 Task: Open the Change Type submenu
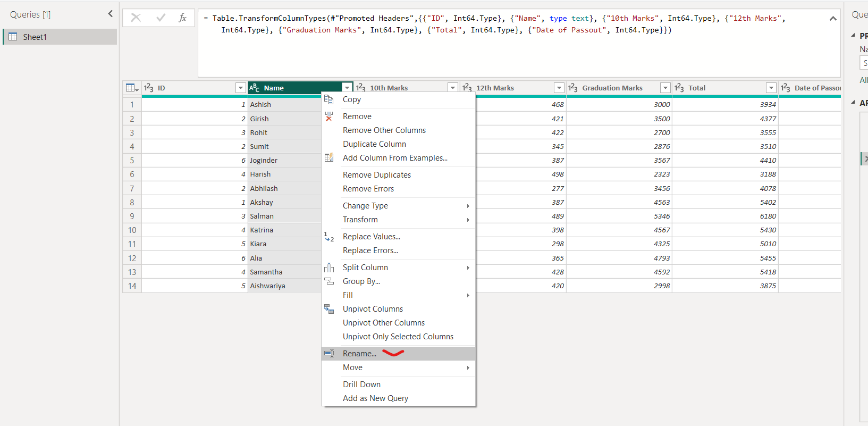coord(365,206)
